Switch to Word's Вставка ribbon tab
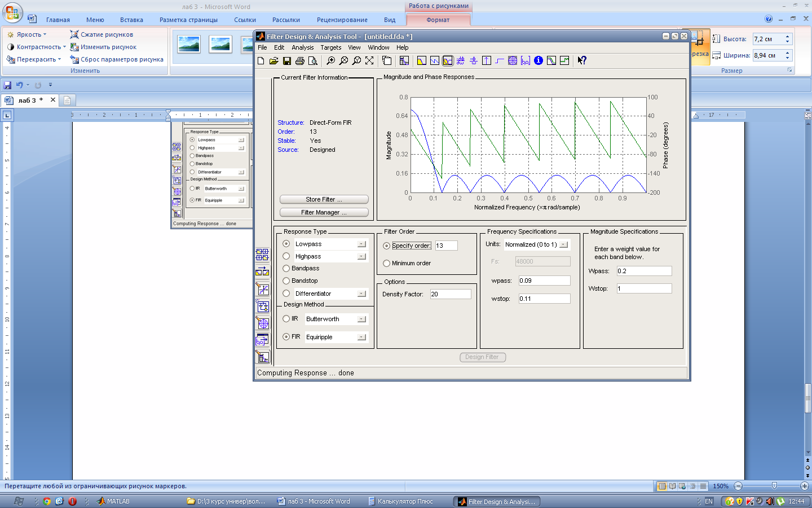The height and width of the screenshot is (508, 812). point(131,20)
